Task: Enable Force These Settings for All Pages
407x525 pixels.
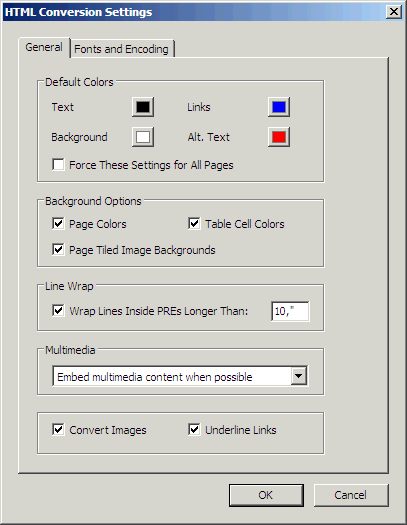Action: [x=58, y=165]
